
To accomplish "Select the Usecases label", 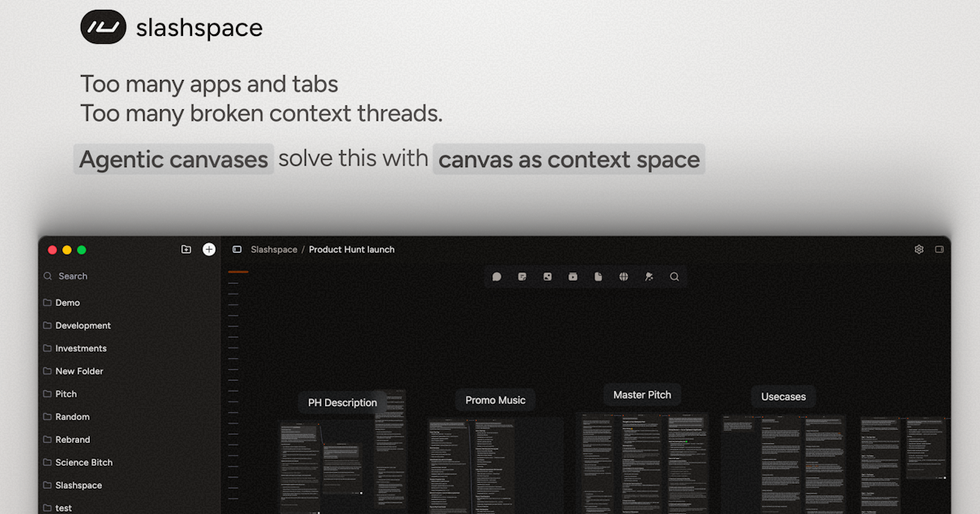I will 783,397.
